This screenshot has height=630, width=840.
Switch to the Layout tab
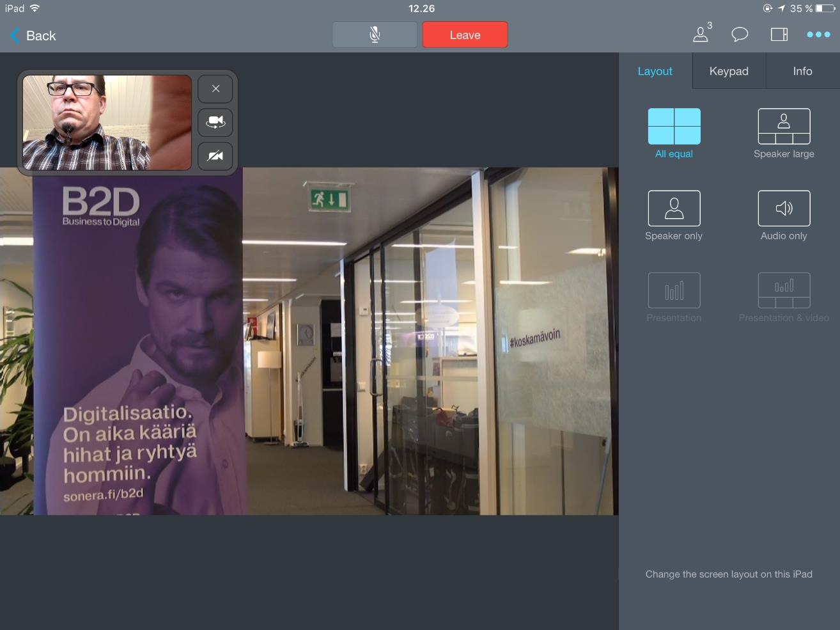[x=655, y=71]
